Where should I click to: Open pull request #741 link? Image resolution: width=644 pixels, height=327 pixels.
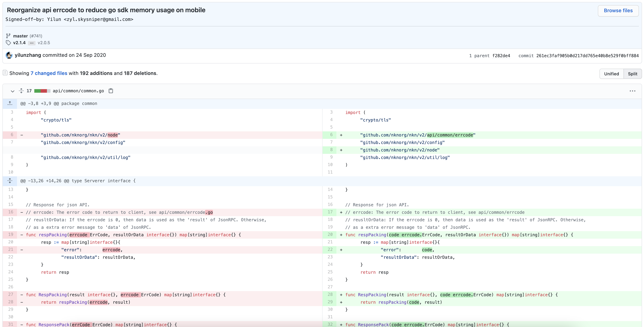(x=36, y=36)
